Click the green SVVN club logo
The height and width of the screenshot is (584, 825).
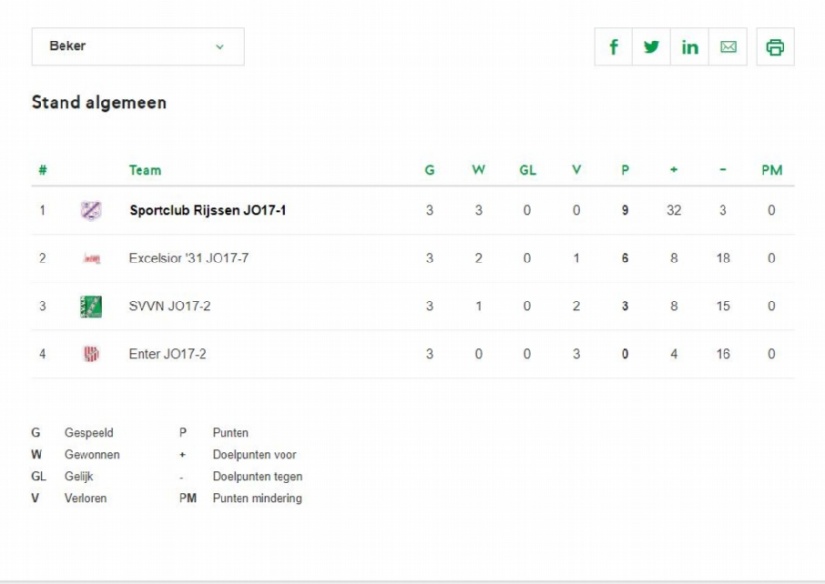pos(91,307)
